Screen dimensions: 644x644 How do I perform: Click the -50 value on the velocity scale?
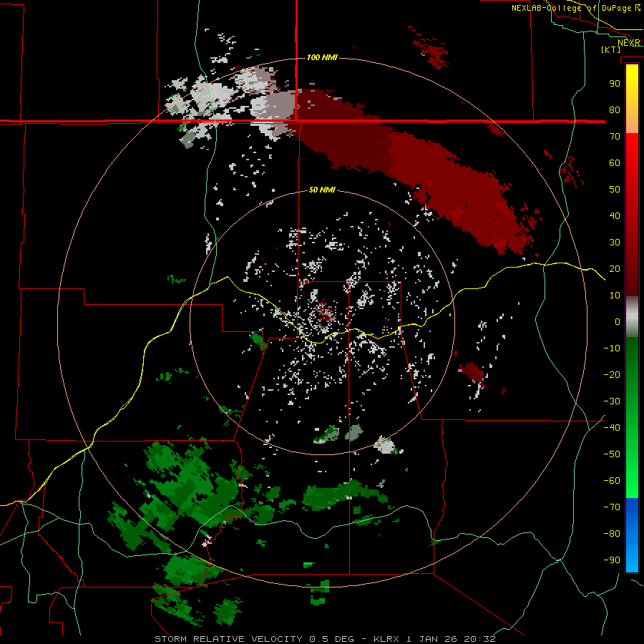click(612, 454)
